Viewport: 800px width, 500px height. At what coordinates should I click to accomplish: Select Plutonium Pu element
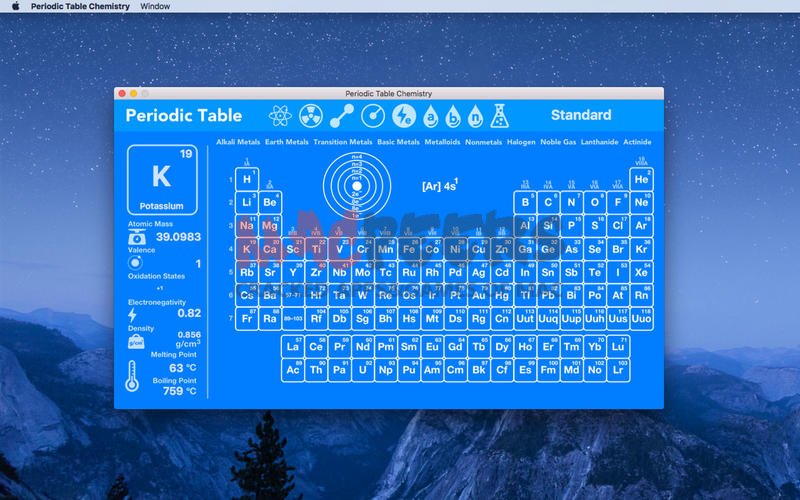(409, 370)
